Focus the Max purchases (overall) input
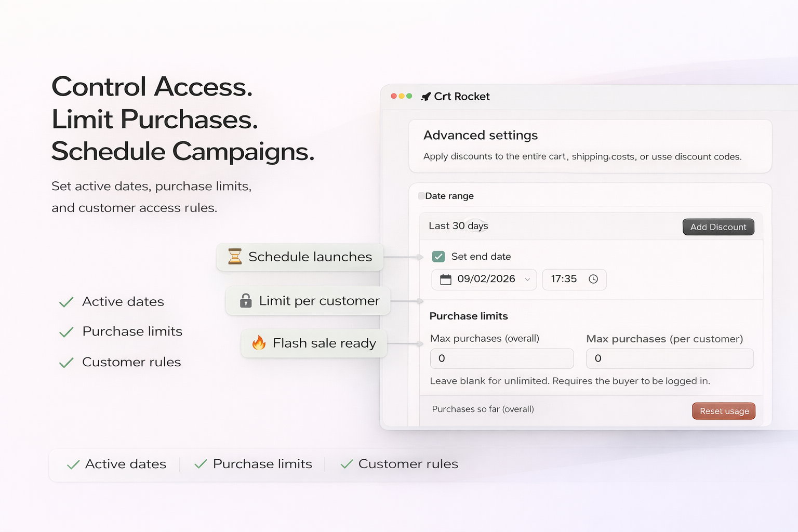This screenshot has width=798, height=532. (x=501, y=358)
